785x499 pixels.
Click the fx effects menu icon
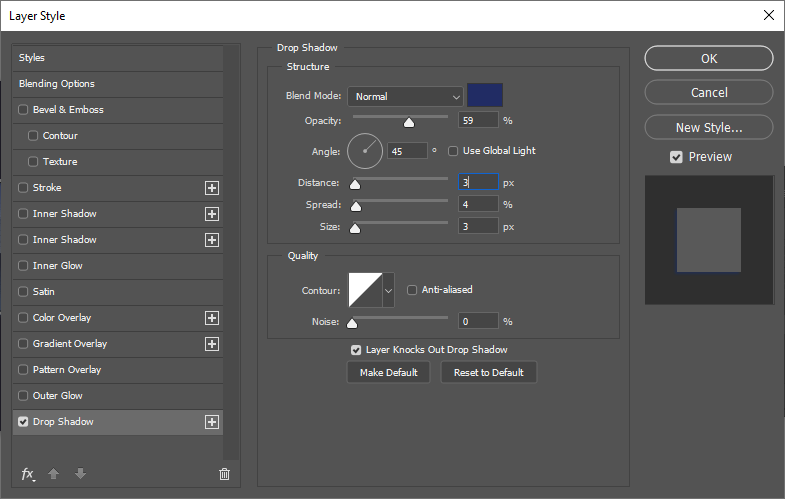coord(28,474)
